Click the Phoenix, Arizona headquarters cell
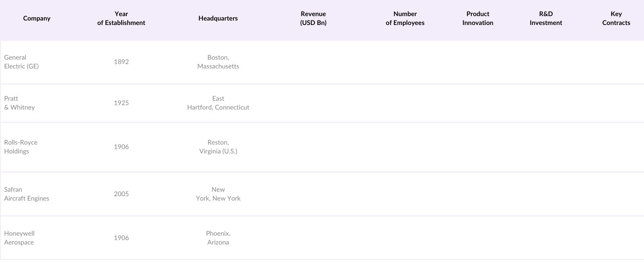 click(x=218, y=238)
